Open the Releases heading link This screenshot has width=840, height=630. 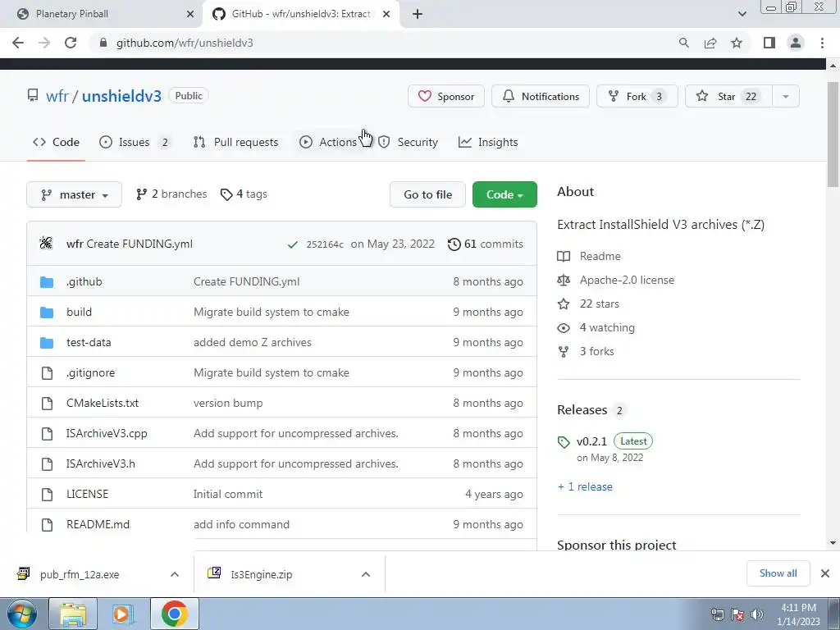pos(591,410)
